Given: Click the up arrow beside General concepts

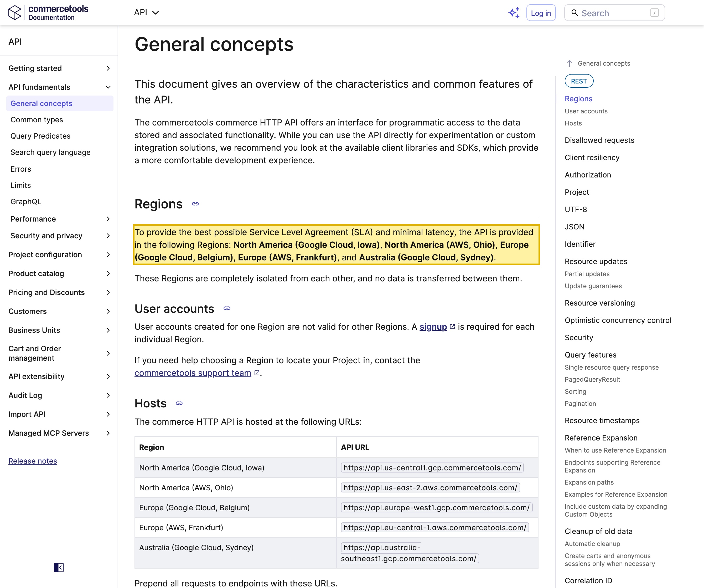Looking at the screenshot, I should [x=569, y=63].
